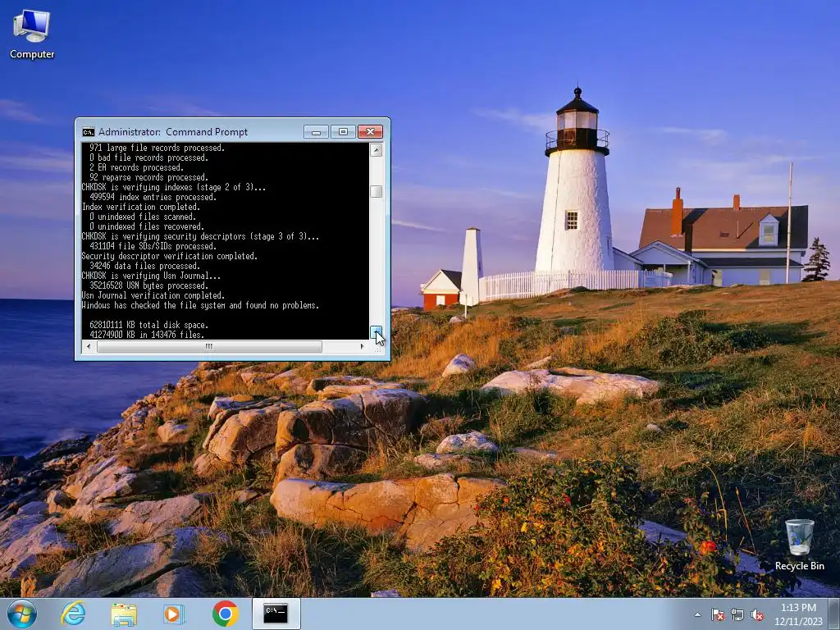Show hidden tray icons arrow
This screenshot has width=840, height=630.
tap(697, 614)
